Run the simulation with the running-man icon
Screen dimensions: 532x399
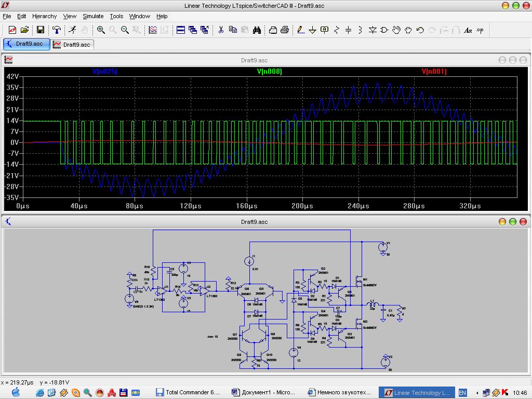72,30
